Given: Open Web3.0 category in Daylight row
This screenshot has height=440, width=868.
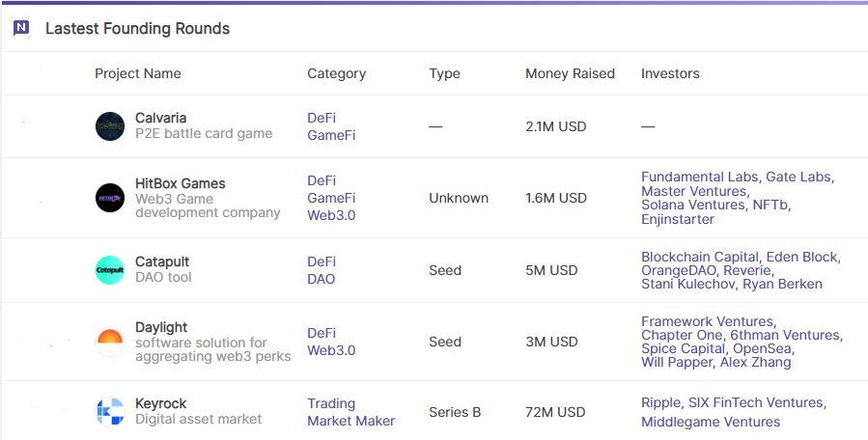Looking at the screenshot, I should coord(331,350).
